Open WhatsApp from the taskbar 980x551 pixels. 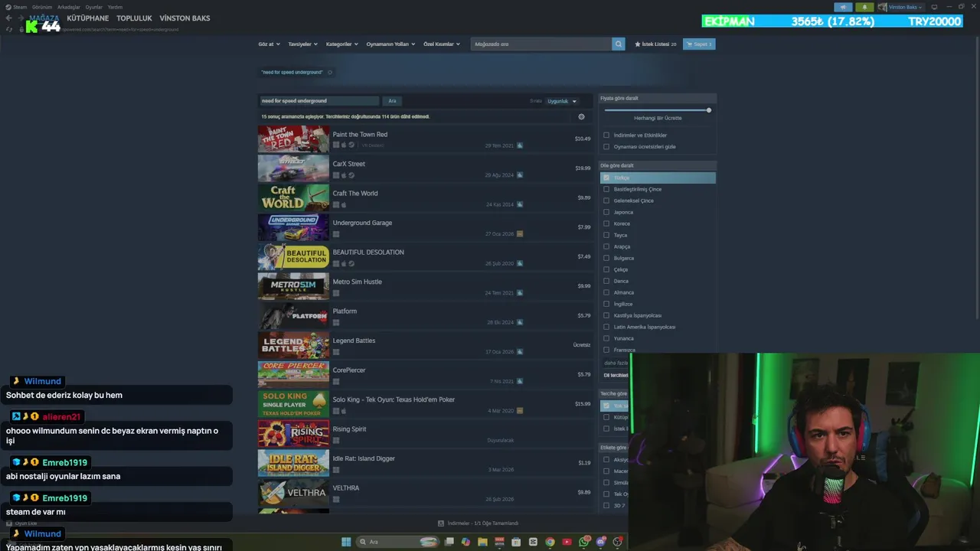[x=583, y=542]
